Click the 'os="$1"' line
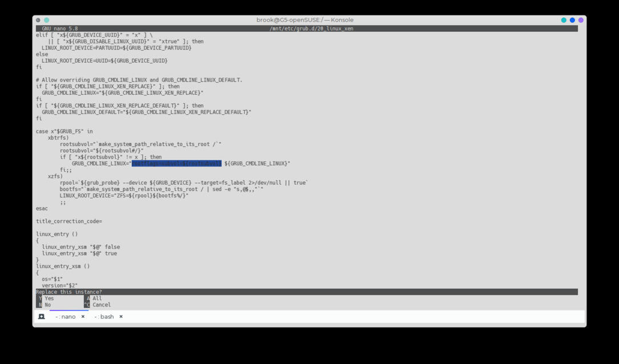 [52, 279]
